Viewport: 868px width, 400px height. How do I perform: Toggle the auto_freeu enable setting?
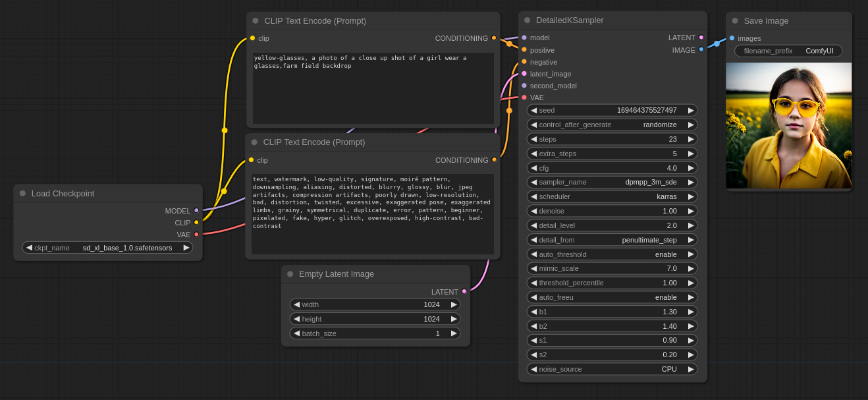click(611, 297)
